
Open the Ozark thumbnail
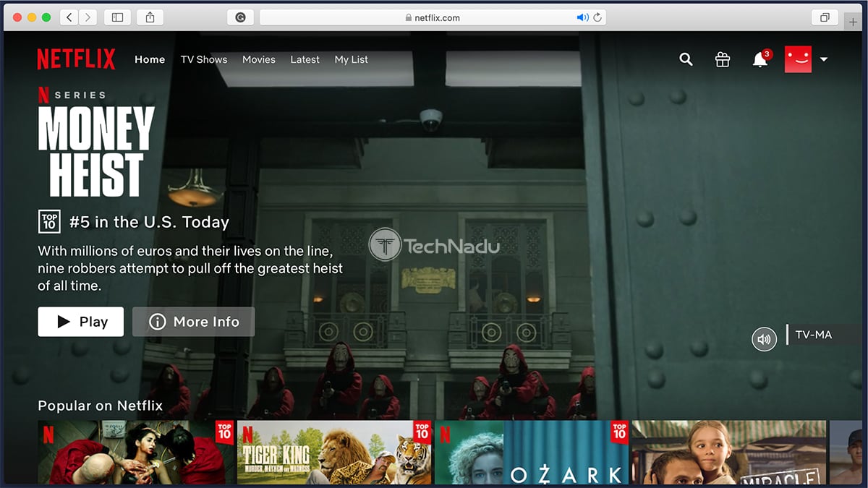tap(532, 452)
